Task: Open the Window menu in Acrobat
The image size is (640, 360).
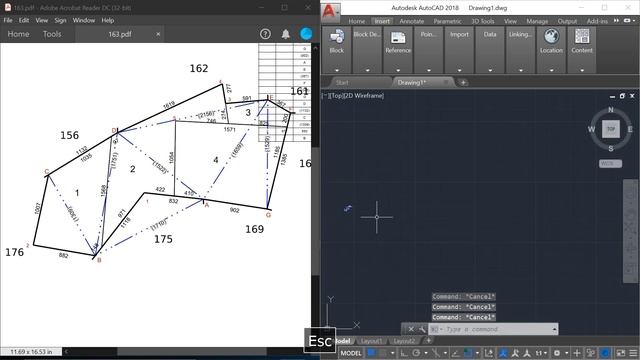Action: [x=84, y=20]
